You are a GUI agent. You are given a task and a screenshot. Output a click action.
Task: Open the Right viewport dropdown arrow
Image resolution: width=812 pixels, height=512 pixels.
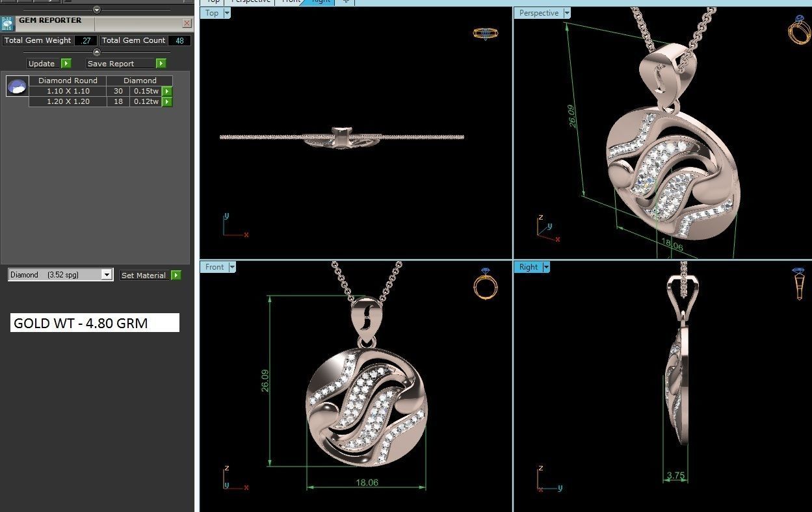coord(546,267)
